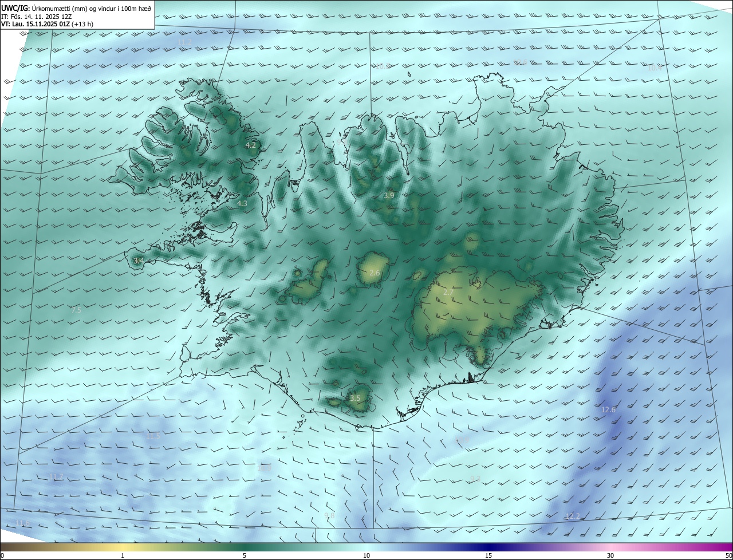Click the 0 tick on the color scale
The image size is (733, 560).
tap(2, 556)
